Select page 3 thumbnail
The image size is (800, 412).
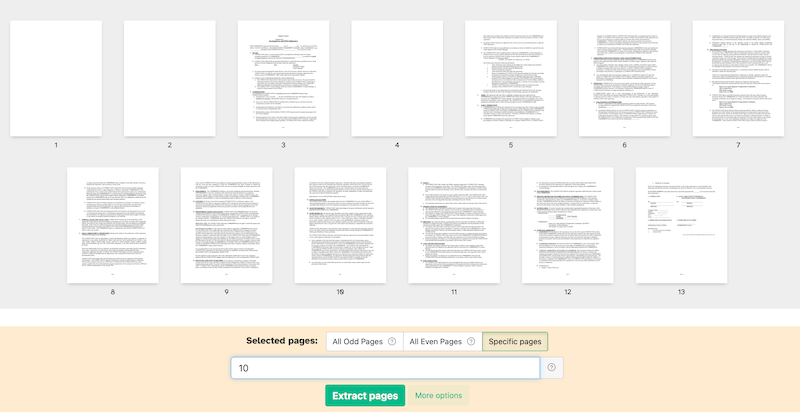283,79
